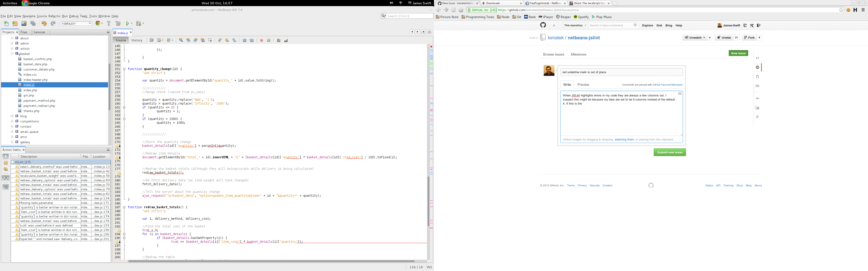
Task: Click the editor horizontal scrollbar
Action: coord(271,261)
